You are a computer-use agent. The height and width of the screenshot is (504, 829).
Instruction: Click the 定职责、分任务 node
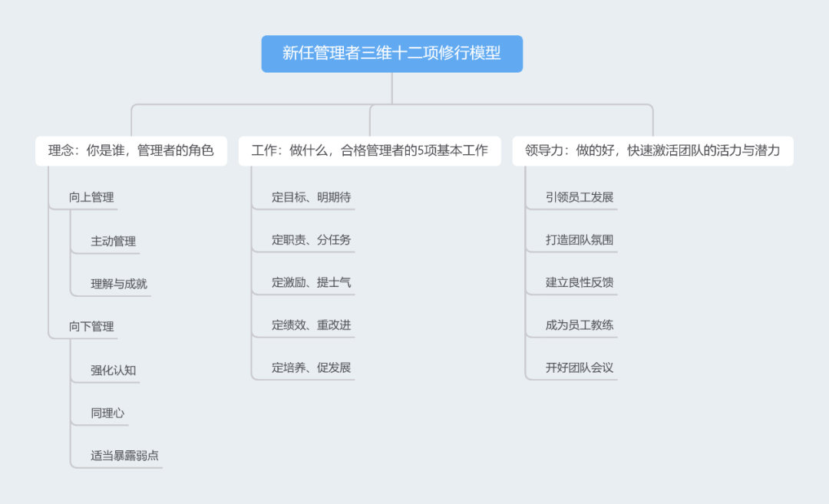click(x=312, y=240)
